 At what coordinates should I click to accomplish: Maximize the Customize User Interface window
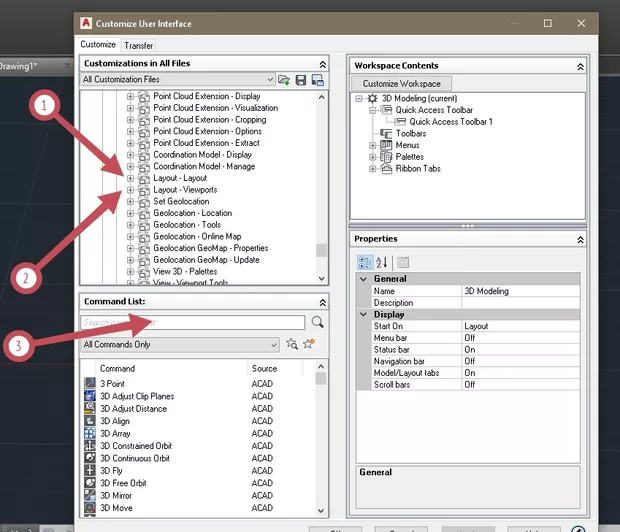coord(548,23)
